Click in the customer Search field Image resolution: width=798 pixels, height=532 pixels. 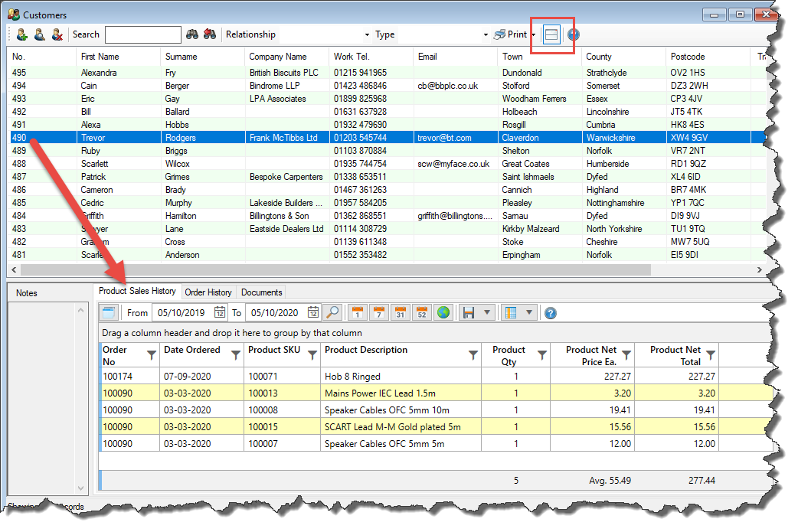[143, 34]
